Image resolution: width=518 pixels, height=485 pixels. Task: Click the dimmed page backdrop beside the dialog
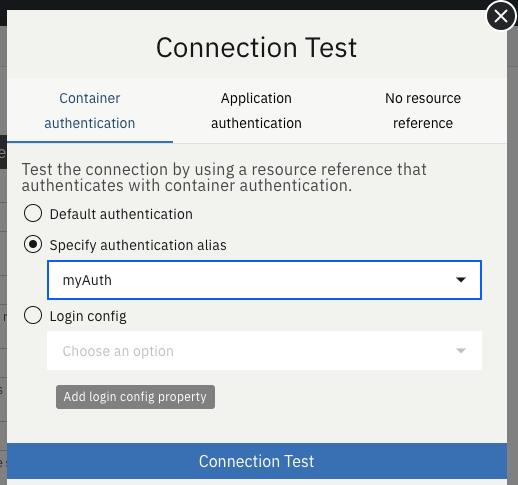513,233
